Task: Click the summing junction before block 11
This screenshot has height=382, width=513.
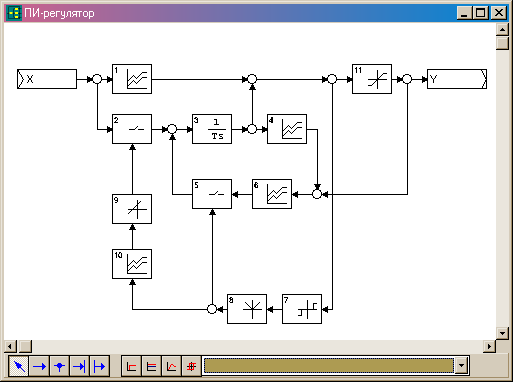Action: (332, 79)
